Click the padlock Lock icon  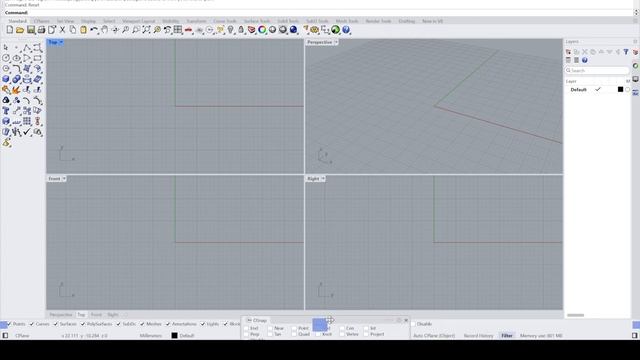tap(241, 30)
